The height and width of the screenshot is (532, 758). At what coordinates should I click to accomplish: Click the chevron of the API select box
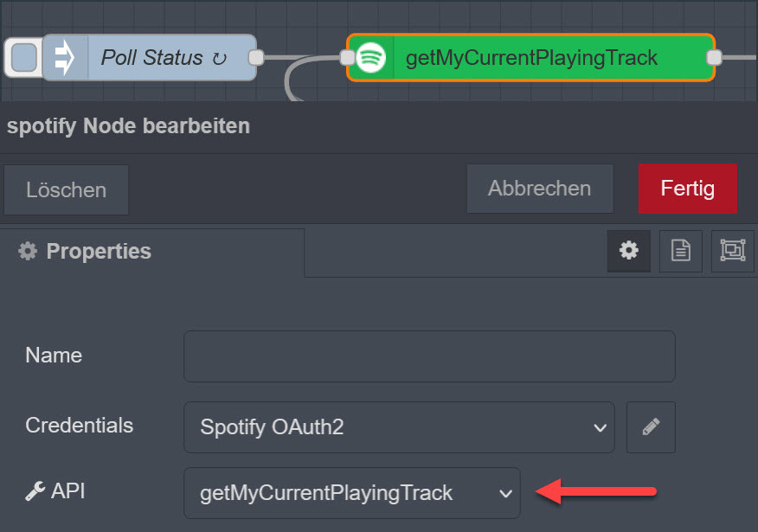pyautogui.click(x=505, y=494)
